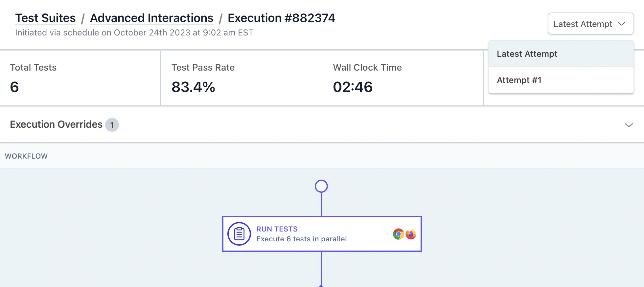
Task: Click the Execution Overrides count badge
Action: coord(112,125)
